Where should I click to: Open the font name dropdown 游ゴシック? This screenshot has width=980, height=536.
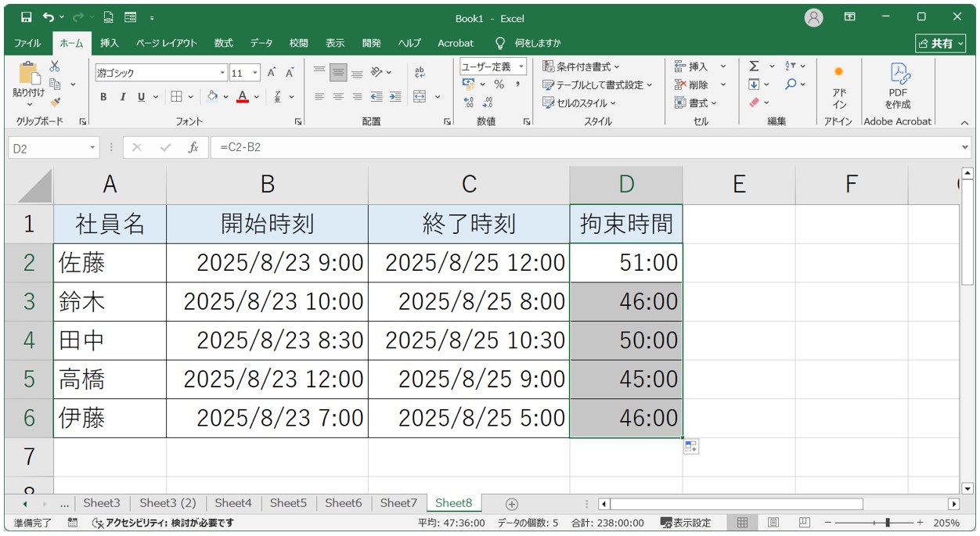(222, 73)
